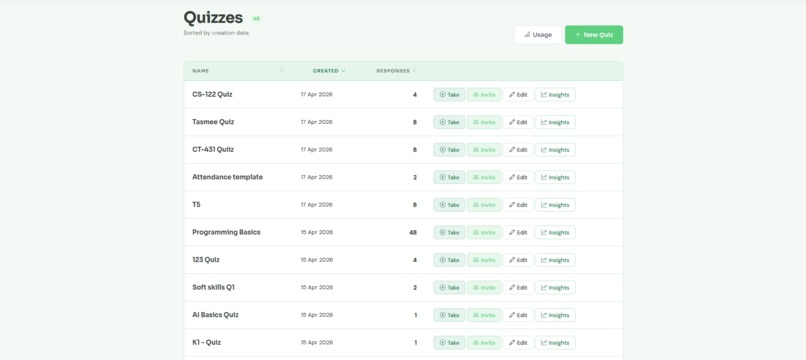This screenshot has width=806, height=360.
Task: Edit the Attendance template
Action: click(x=518, y=177)
